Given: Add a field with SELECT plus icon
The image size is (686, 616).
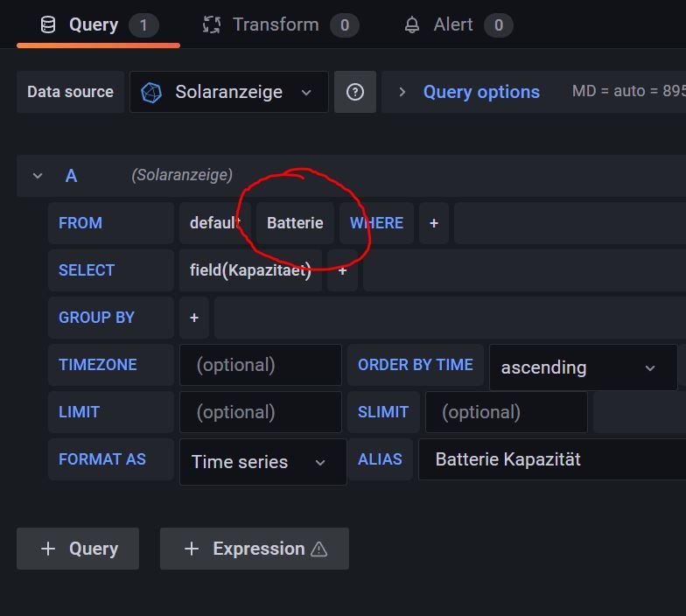Looking at the screenshot, I should pos(342,270).
